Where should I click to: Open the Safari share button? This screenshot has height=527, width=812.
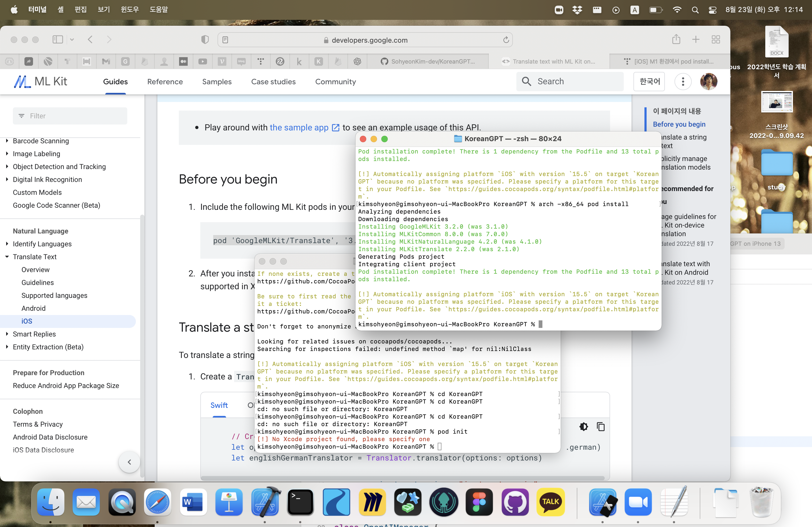tap(676, 39)
